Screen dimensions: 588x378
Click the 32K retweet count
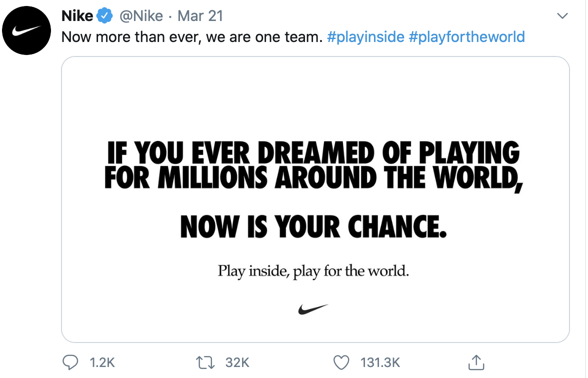237,362
